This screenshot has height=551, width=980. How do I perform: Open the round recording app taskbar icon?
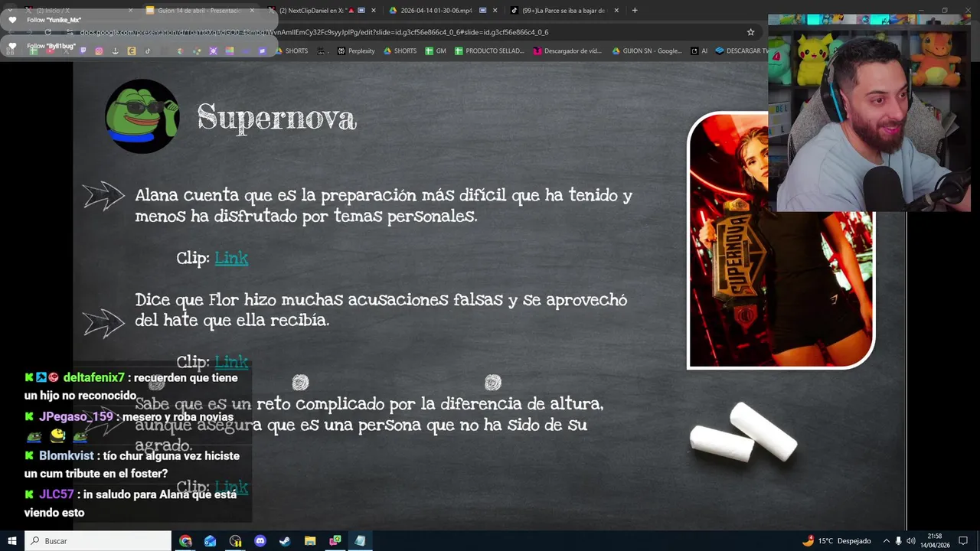(x=235, y=541)
